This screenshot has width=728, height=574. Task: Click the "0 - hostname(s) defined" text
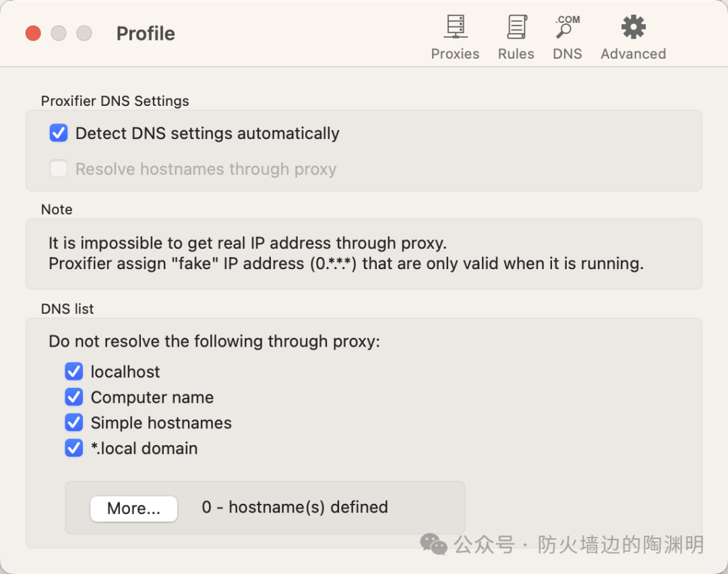point(295,507)
